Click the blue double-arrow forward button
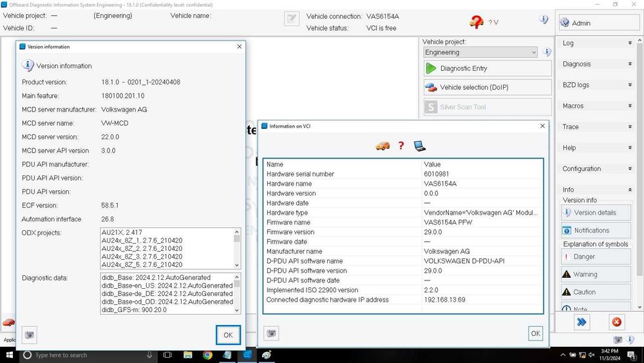Screen dimensions: 644x363 tap(582, 322)
